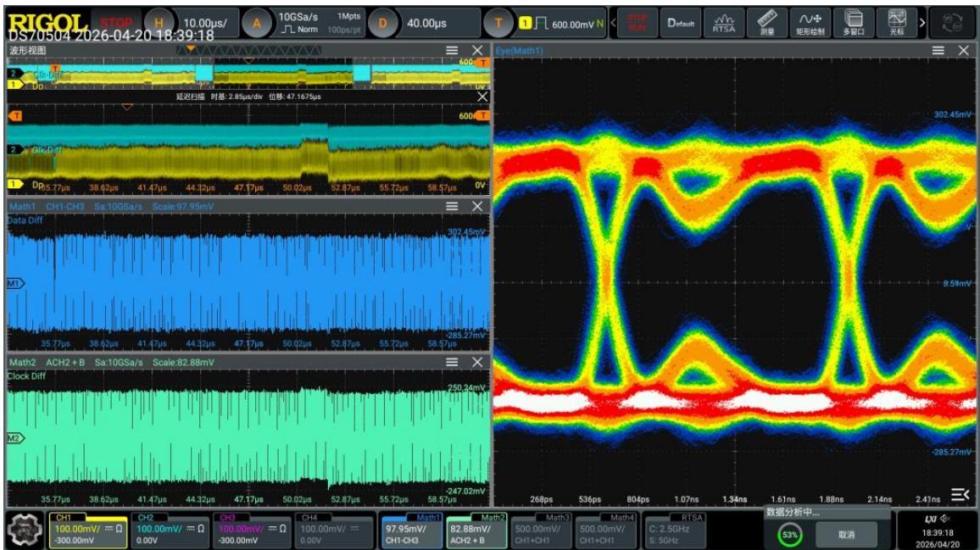Open the eye diagram side panel icon
Screen dimensions: 980x550
[960, 495]
